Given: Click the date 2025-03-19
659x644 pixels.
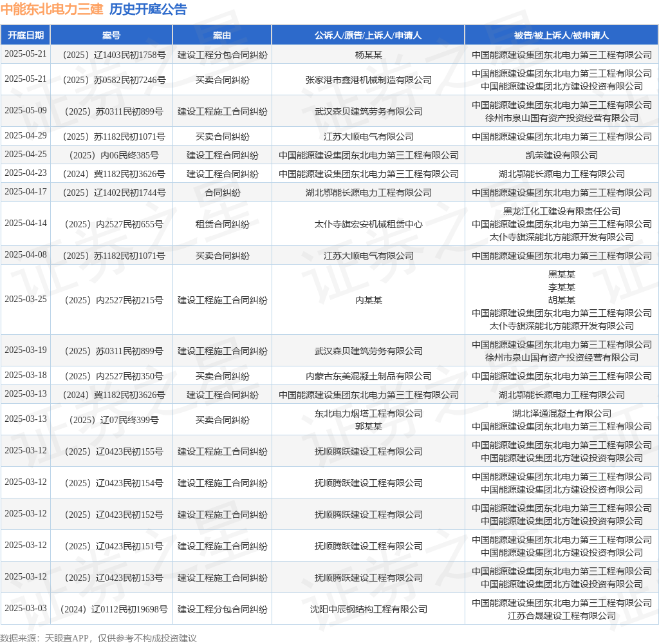Looking at the screenshot, I should point(26,350).
